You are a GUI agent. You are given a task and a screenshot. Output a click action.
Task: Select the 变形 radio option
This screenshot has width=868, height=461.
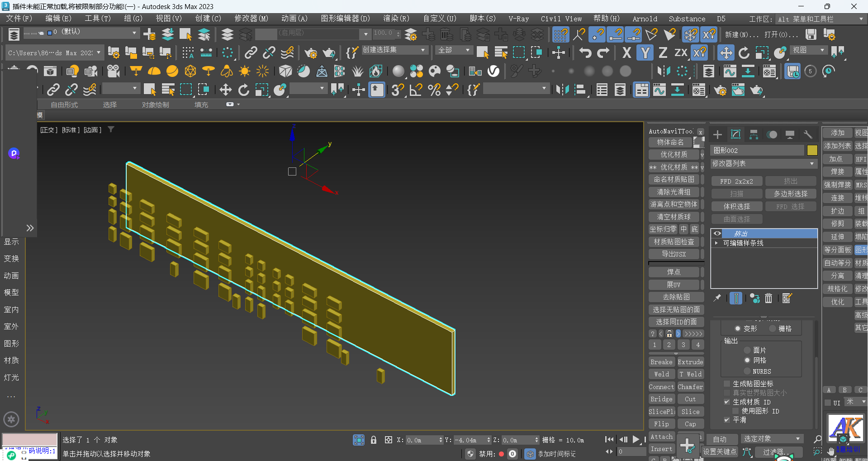(x=738, y=328)
